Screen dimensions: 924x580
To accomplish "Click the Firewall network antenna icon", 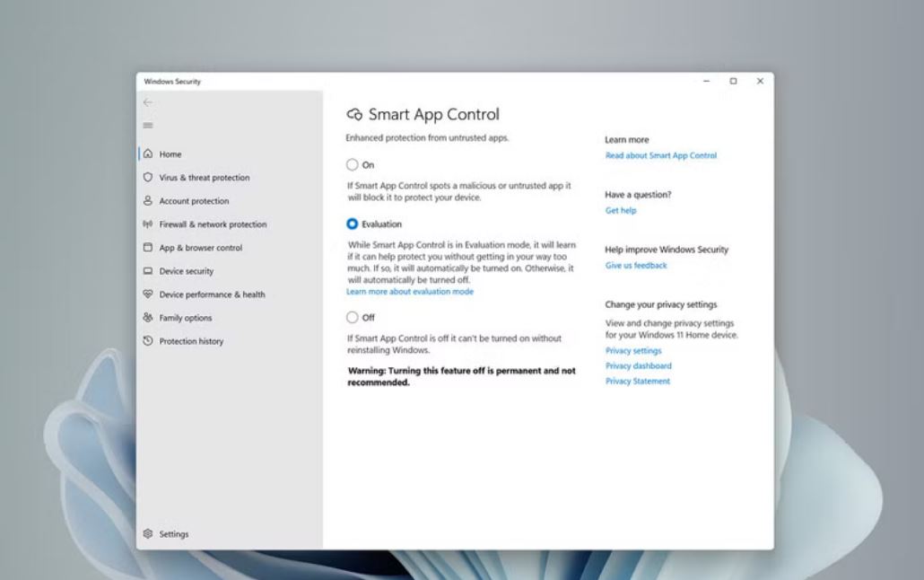I will click(148, 224).
